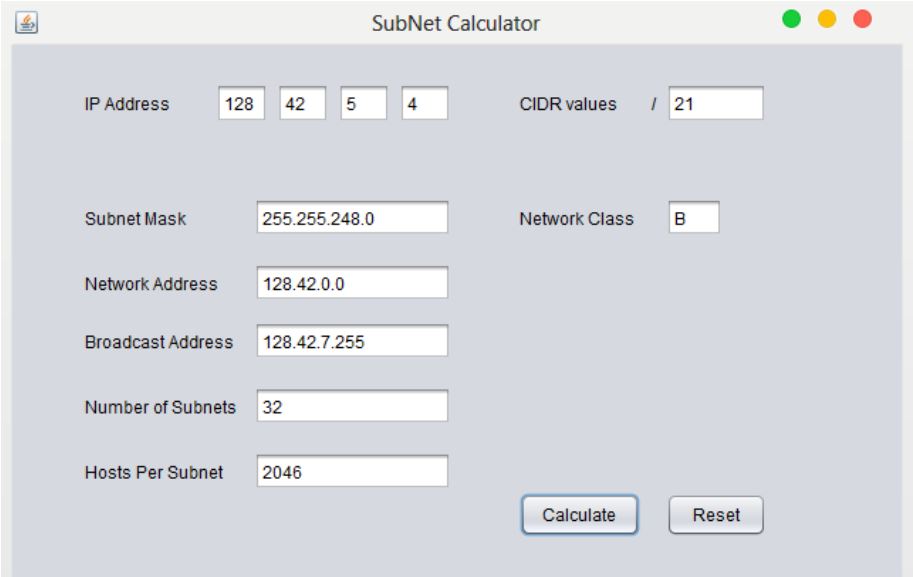Image resolution: width=913 pixels, height=577 pixels.
Task: Click the Subnet Mask field 255.255.248.0
Action: click(x=352, y=217)
